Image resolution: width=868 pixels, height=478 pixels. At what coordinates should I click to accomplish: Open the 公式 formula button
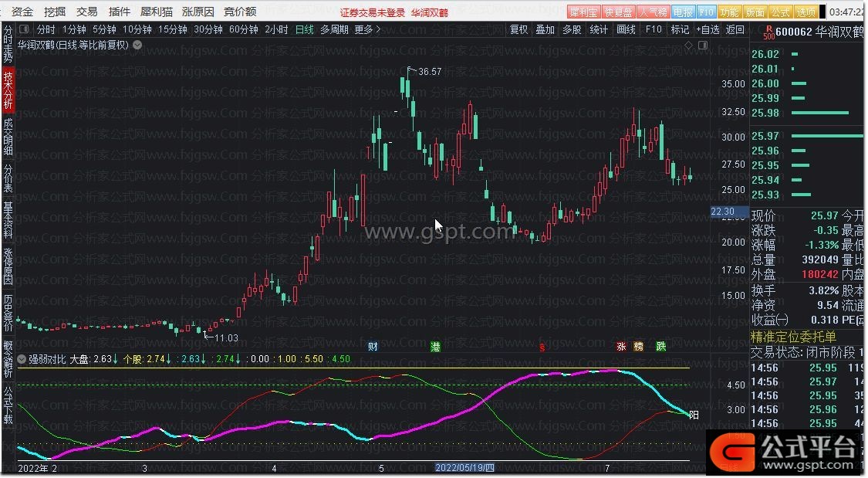tap(781, 12)
